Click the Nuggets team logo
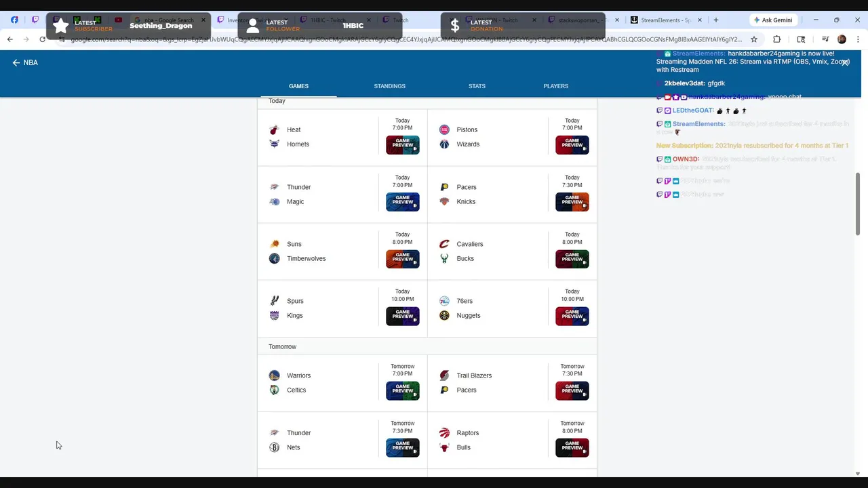Viewport: 868px width, 488px height. coord(444,315)
